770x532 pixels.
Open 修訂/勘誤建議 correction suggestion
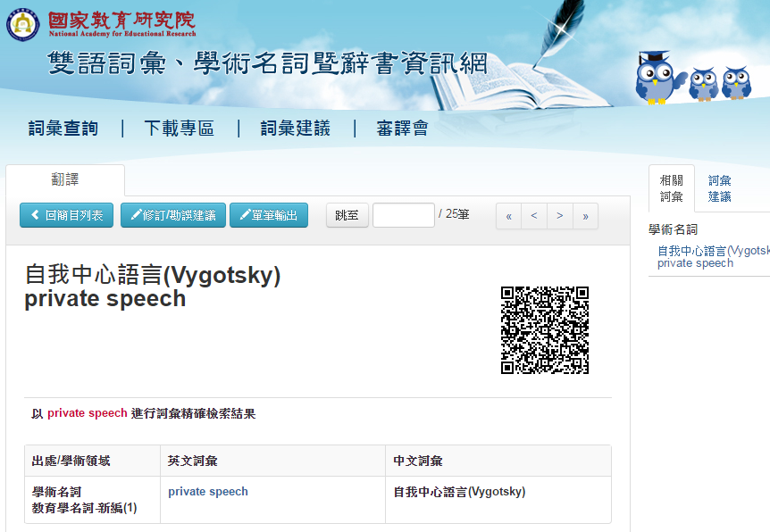click(173, 215)
